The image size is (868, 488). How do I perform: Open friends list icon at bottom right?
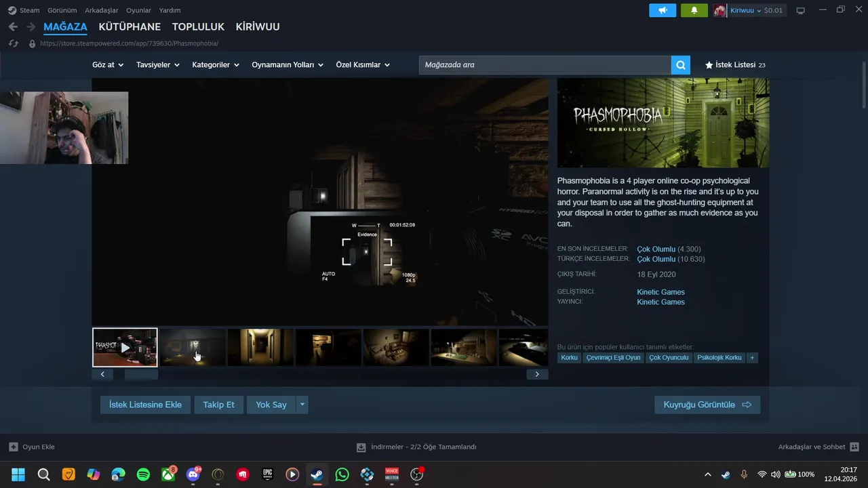(854, 447)
